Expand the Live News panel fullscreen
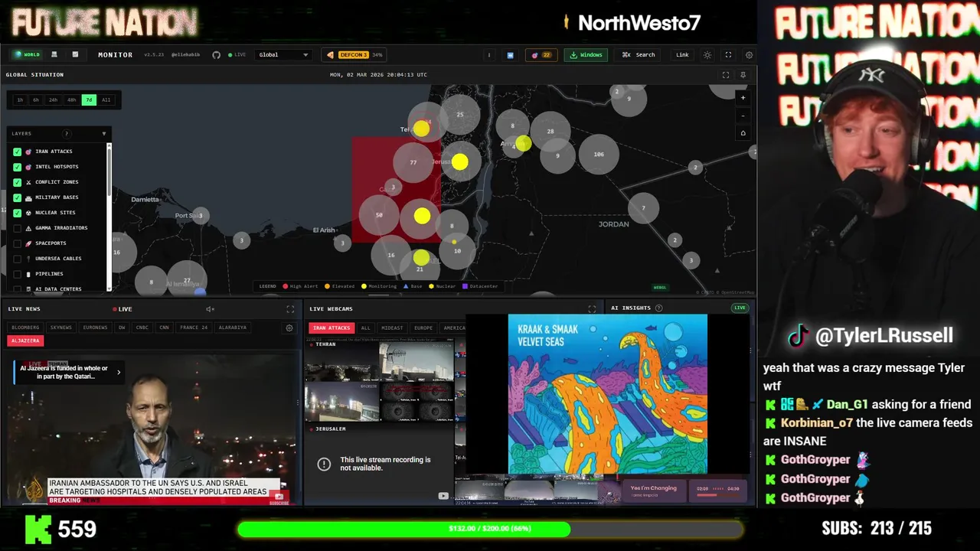This screenshot has height=551, width=980. point(290,309)
